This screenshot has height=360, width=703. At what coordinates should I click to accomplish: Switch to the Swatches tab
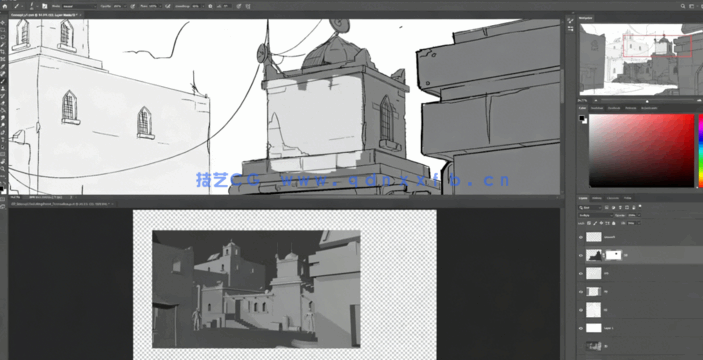(597, 108)
